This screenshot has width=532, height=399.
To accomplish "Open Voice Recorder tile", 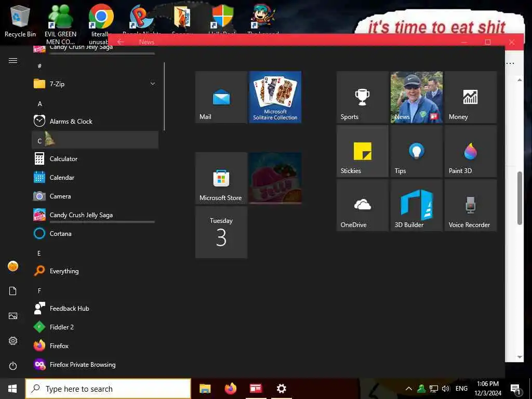I will [x=471, y=205].
